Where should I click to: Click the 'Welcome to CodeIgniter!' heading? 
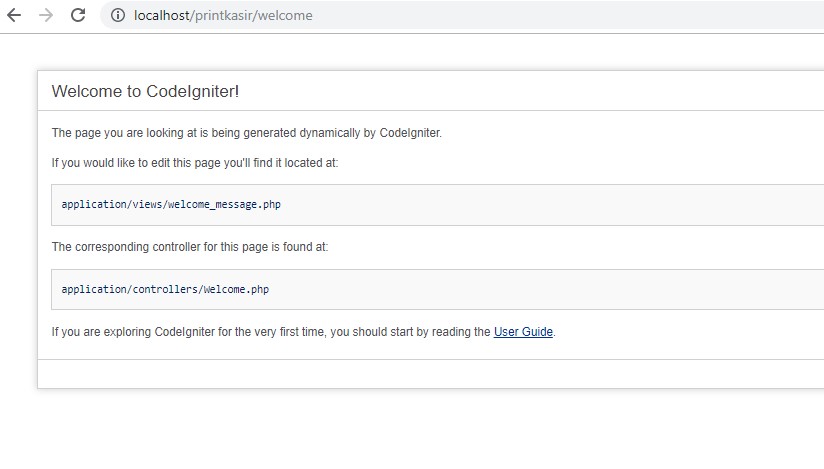click(145, 91)
